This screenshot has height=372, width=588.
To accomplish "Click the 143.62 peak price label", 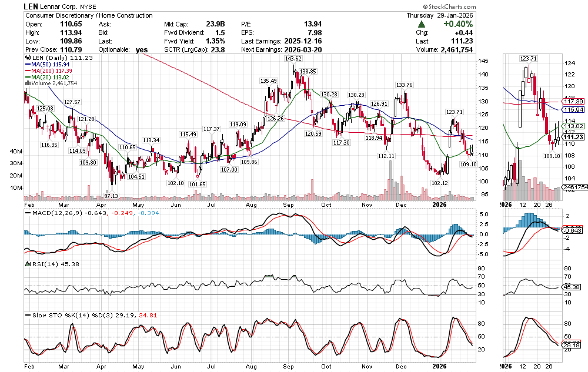I will [293, 59].
